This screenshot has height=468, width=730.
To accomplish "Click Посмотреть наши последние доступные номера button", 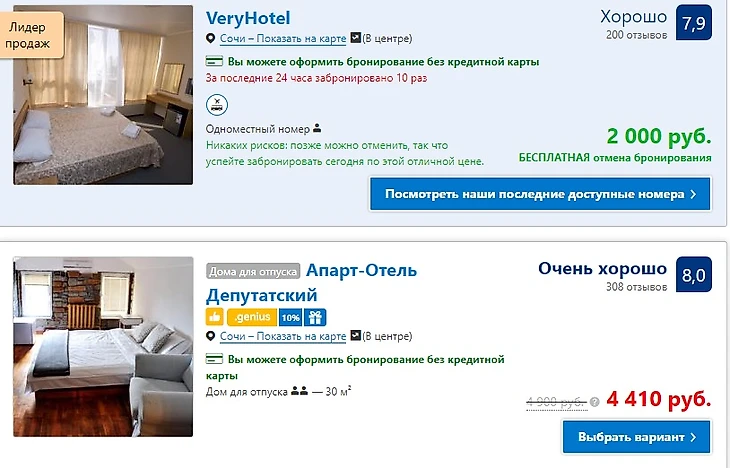I will 541,194.
